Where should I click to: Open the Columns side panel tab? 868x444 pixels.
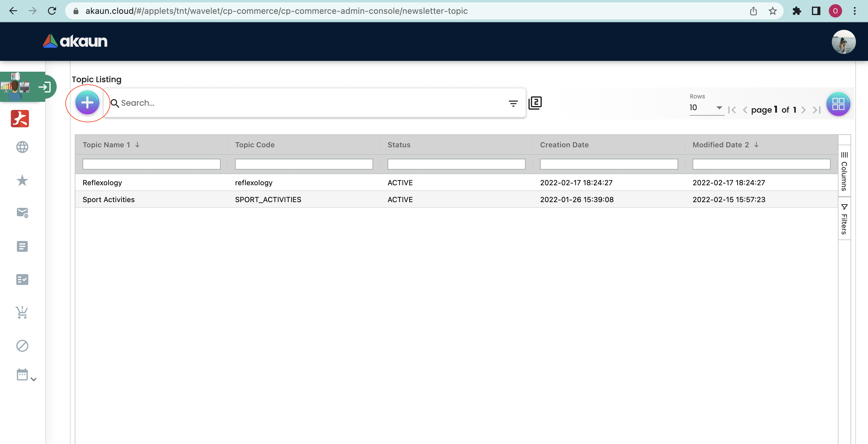click(x=844, y=171)
